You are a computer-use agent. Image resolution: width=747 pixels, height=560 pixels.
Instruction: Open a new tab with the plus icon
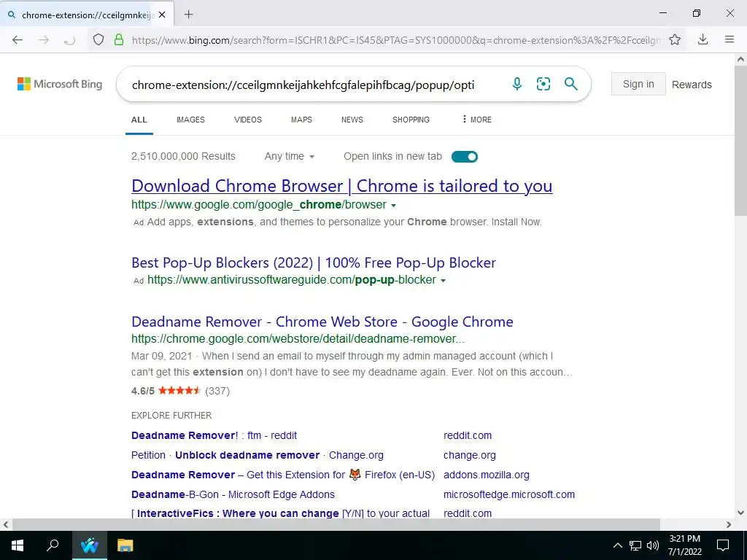[189, 15]
